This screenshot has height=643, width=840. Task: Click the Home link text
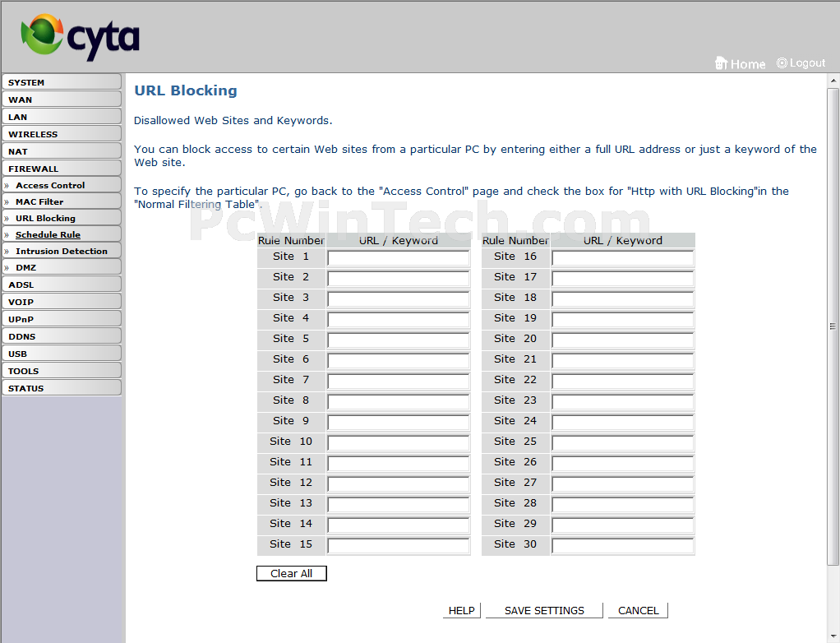coord(748,64)
